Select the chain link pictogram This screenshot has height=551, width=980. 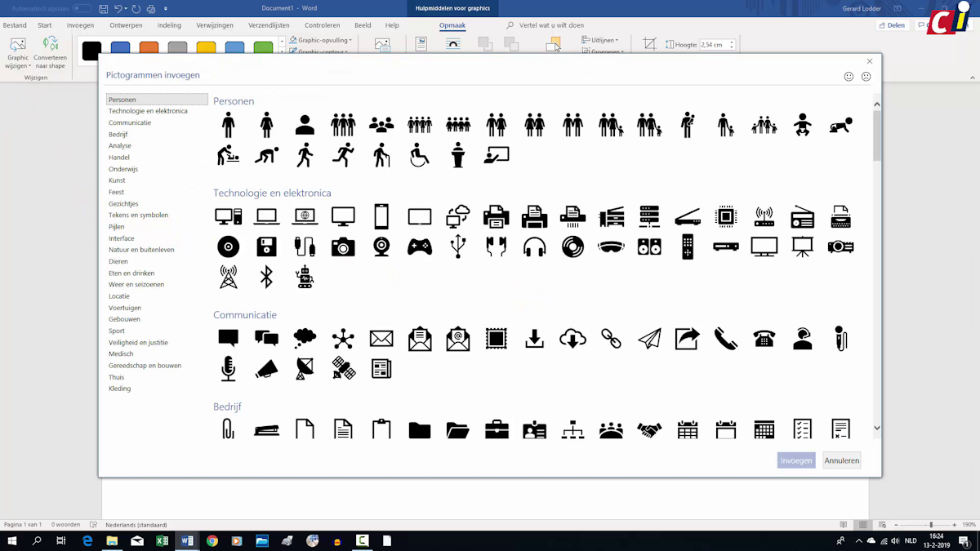[611, 338]
